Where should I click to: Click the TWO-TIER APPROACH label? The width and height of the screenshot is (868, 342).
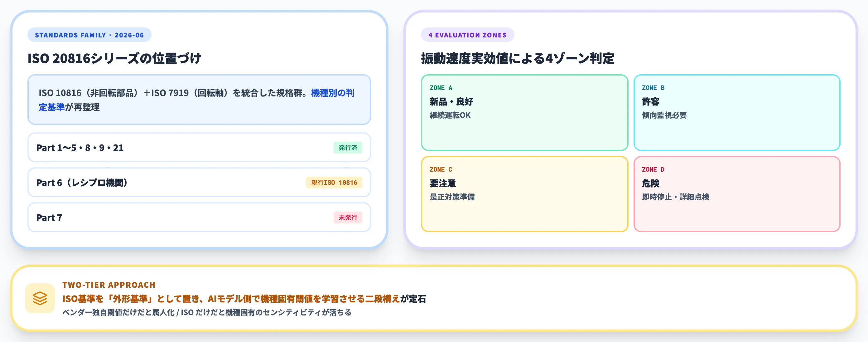pyautogui.click(x=109, y=285)
